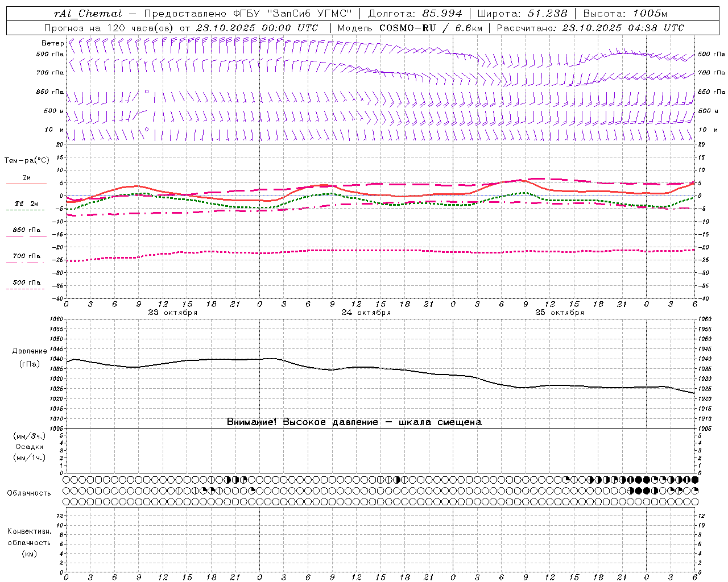Click the station name rAl_Chemal
Screen dimensions: 728x582
tap(88, 14)
